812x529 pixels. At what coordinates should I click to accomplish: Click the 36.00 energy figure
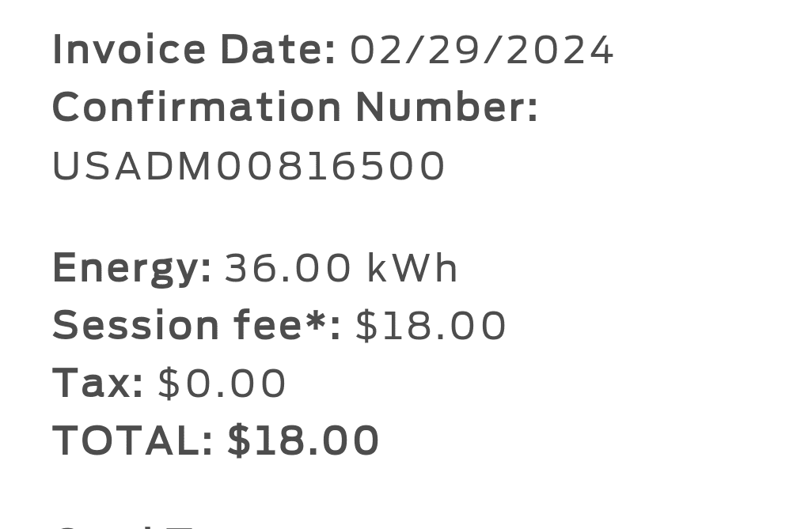pos(288,269)
